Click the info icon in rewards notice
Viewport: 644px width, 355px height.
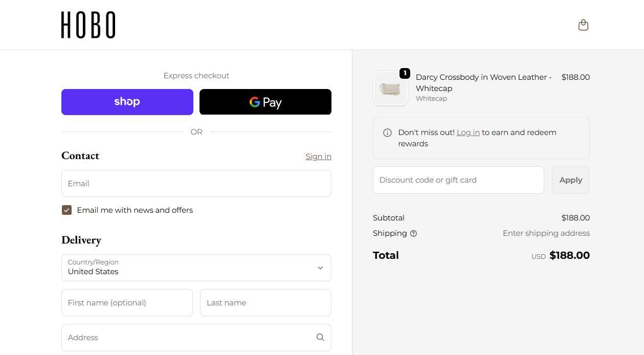coord(388,132)
